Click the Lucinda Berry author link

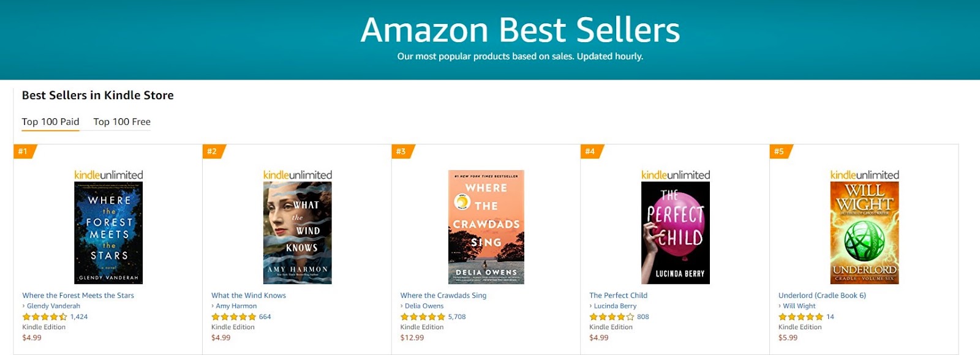615,306
